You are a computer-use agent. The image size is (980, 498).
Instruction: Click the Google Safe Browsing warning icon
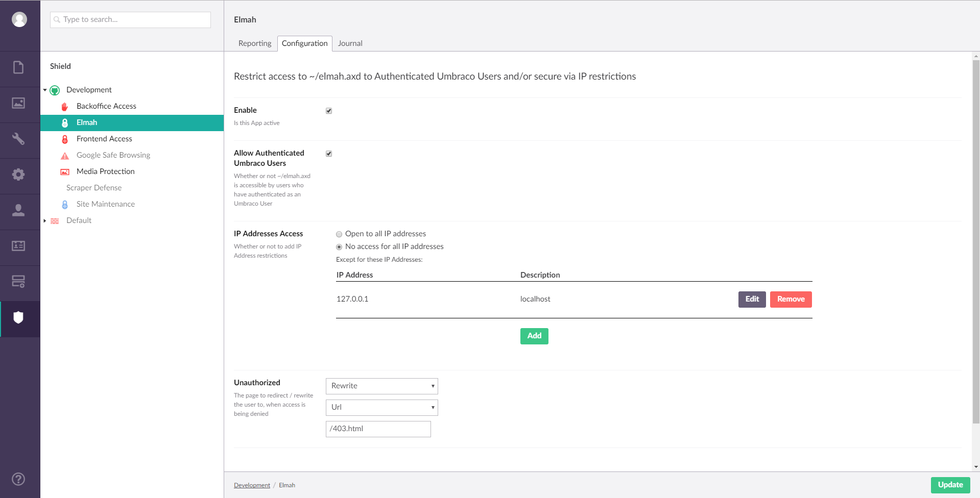(65, 156)
